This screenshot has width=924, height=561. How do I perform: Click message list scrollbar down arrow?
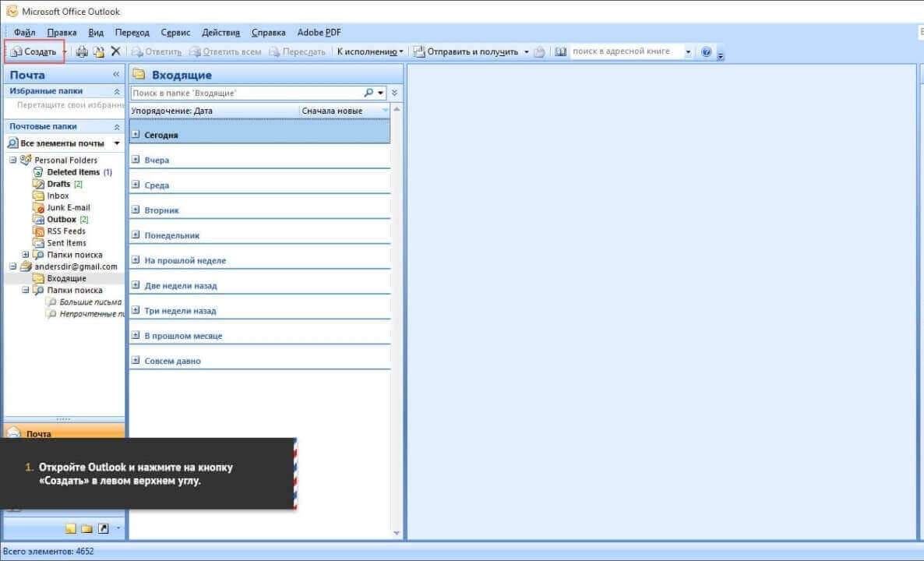coord(397,533)
